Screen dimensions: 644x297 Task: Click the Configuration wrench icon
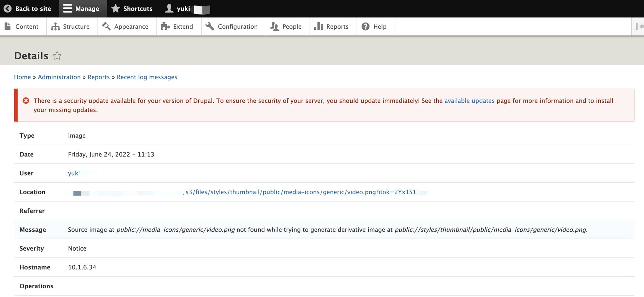point(210,26)
